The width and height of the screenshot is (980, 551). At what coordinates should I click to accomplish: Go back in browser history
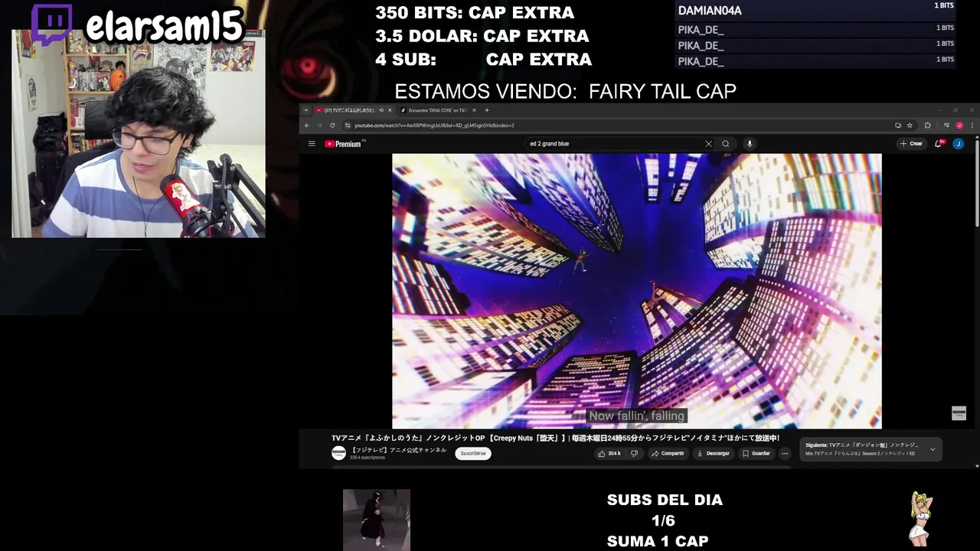click(307, 126)
